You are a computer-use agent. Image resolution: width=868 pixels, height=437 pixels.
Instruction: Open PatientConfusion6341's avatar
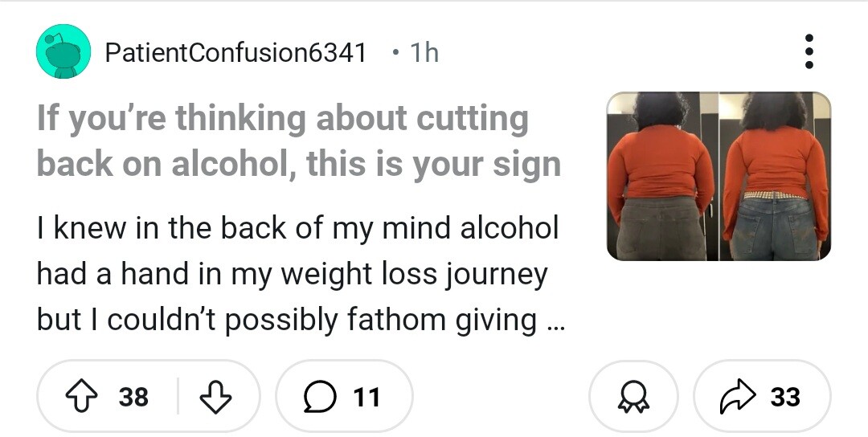[63, 51]
